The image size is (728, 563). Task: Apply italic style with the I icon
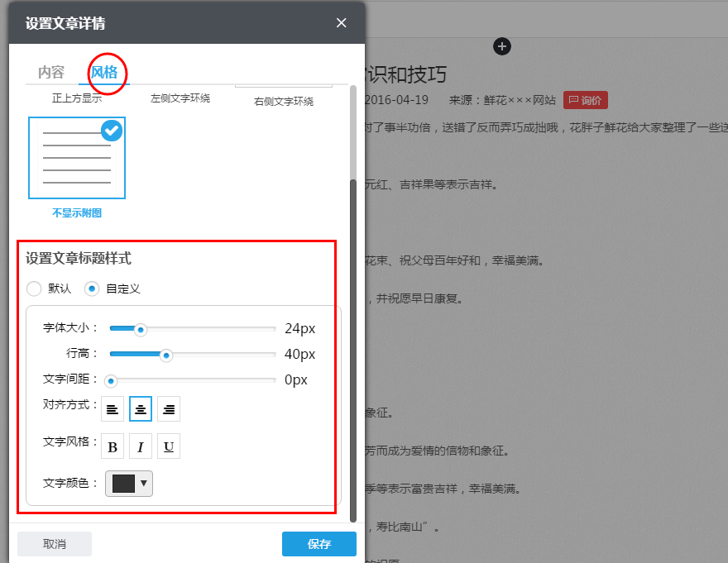(140, 446)
